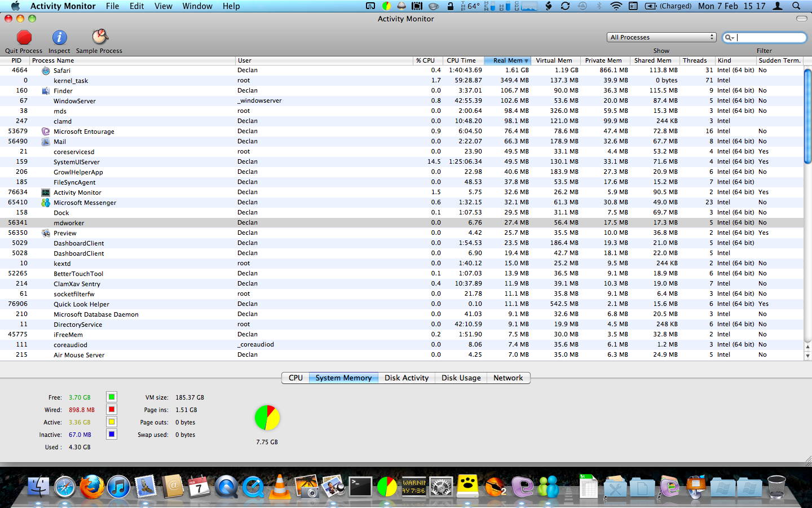Screen dimensions: 812x508
Task: Click the Quit Process stop-sign icon
Action: (24, 37)
